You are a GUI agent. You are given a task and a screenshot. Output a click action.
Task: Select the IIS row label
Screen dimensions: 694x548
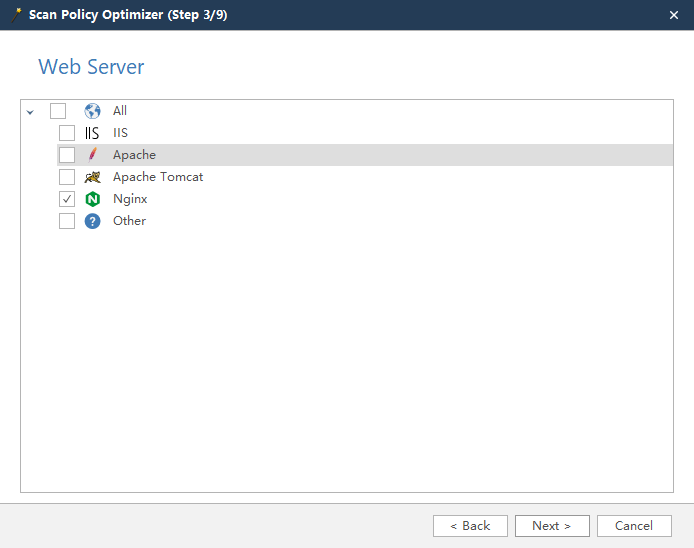[120, 133]
